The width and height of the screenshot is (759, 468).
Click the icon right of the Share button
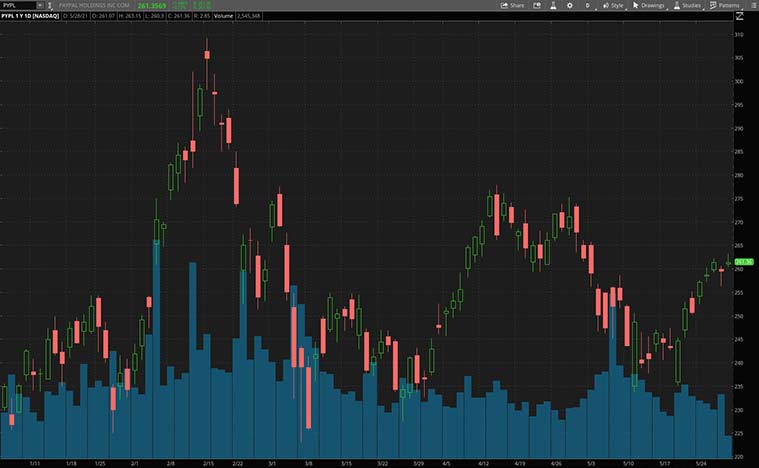click(535, 5)
